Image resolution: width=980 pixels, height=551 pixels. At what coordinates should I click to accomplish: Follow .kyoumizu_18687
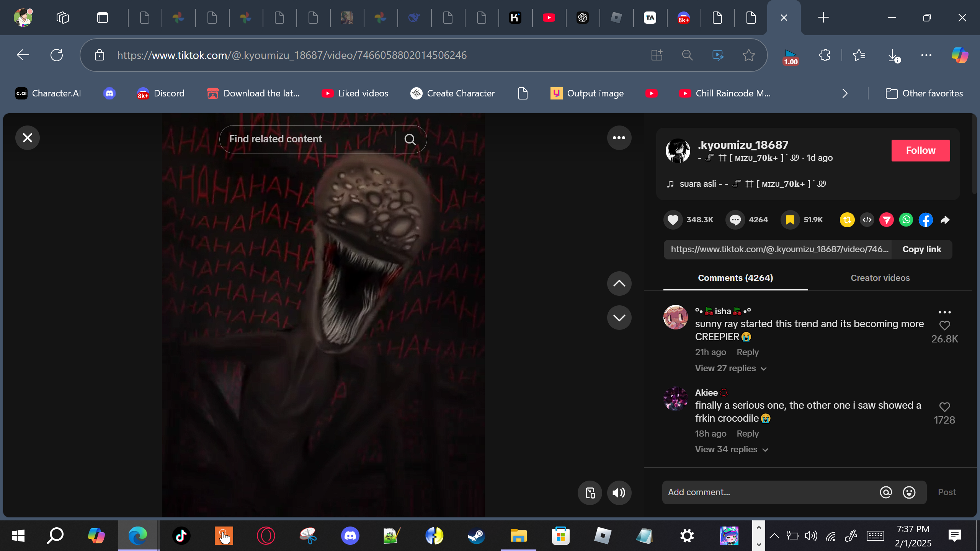pyautogui.click(x=920, y=150)
